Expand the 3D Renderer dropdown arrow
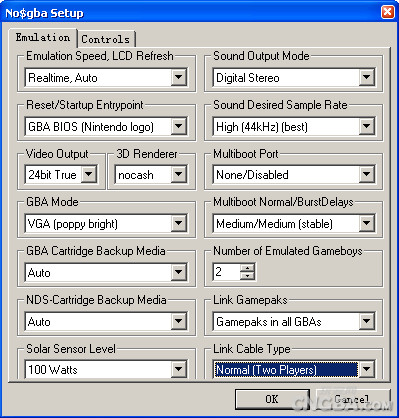The height and width of the screenshot is (418, 399). pos(179,174)
